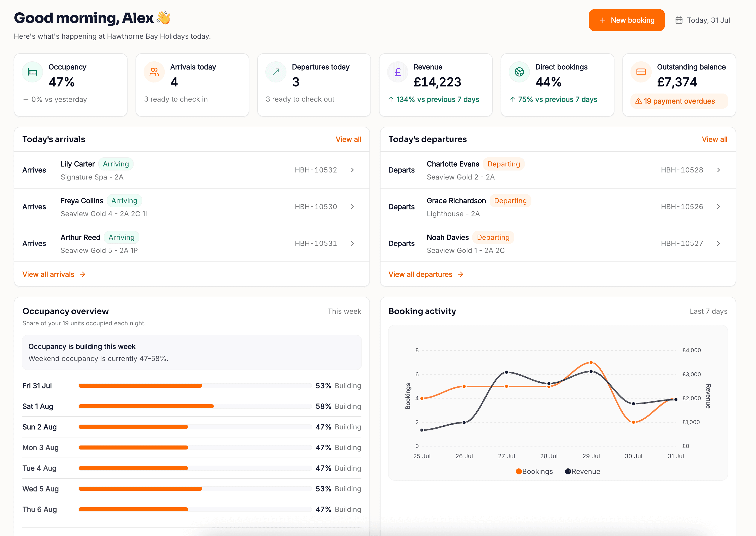This screenshot has height=536, width=756.
Task: Click the Departures today arrow icon
Action: (276, 72)
